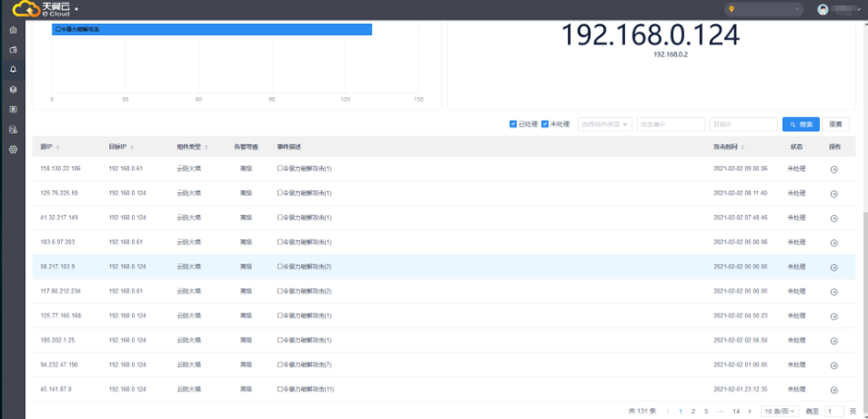Open the component type filter dropdown
Viewport: 868px width, 419px height.
coord(605,124)
